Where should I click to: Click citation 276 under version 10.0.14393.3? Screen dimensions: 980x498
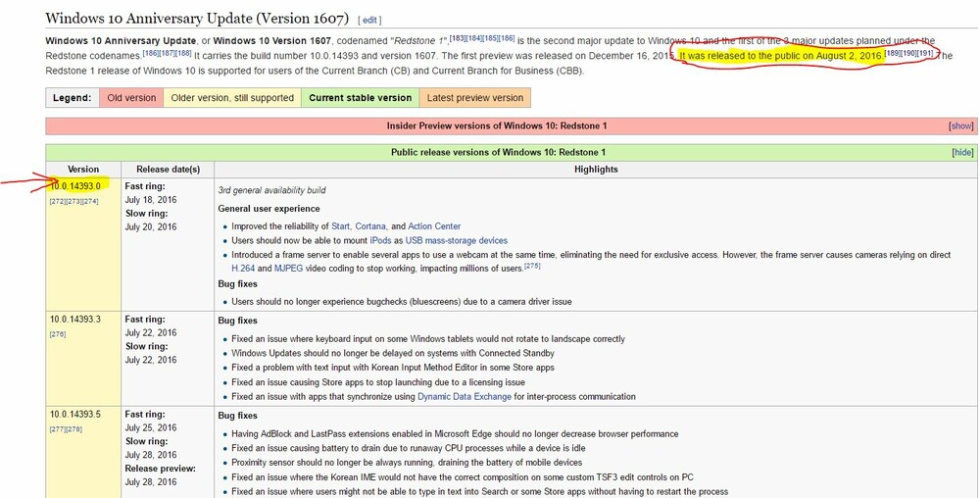57,334
